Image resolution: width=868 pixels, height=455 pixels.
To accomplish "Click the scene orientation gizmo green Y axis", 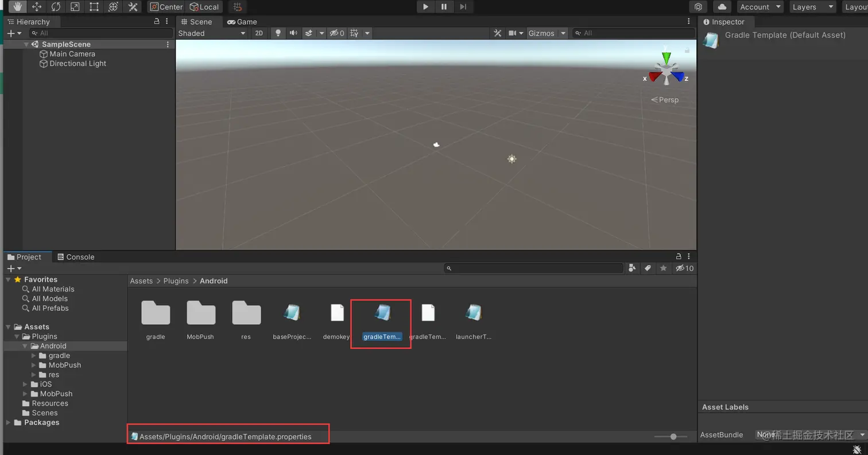I will (x=666, y=57).
